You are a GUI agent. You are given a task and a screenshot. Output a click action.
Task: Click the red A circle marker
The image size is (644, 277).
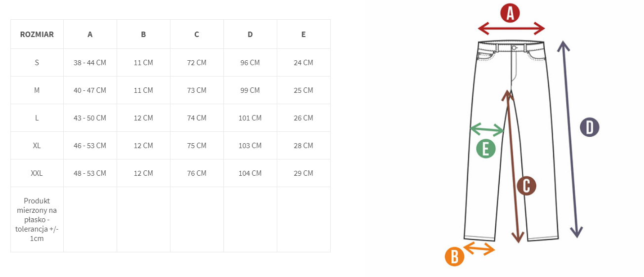click(x=510, y=13)
